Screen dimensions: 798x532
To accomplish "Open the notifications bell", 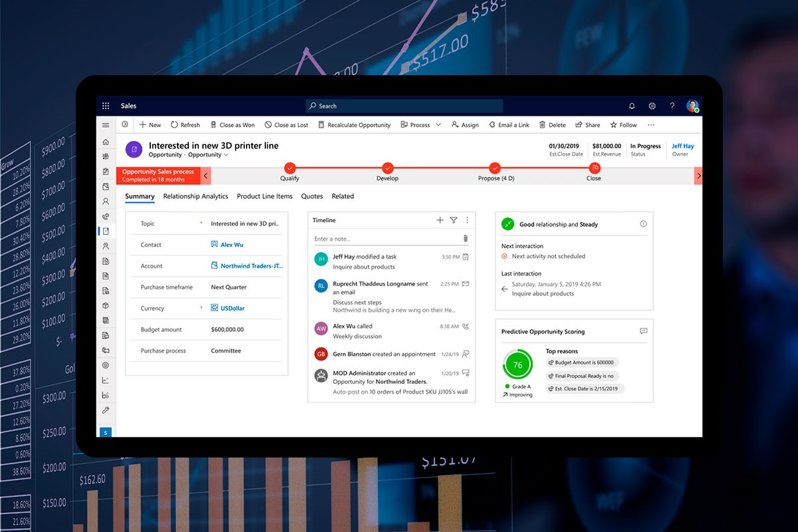I will [632, 106].
